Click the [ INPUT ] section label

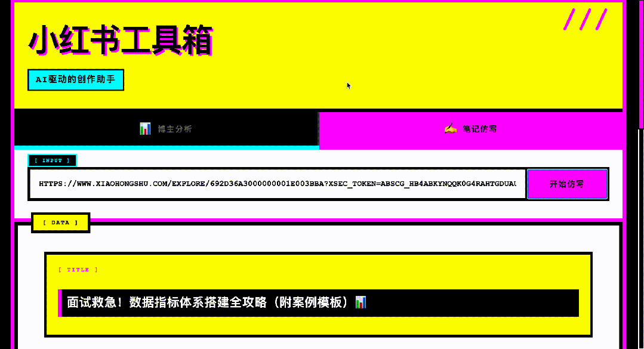52,160
